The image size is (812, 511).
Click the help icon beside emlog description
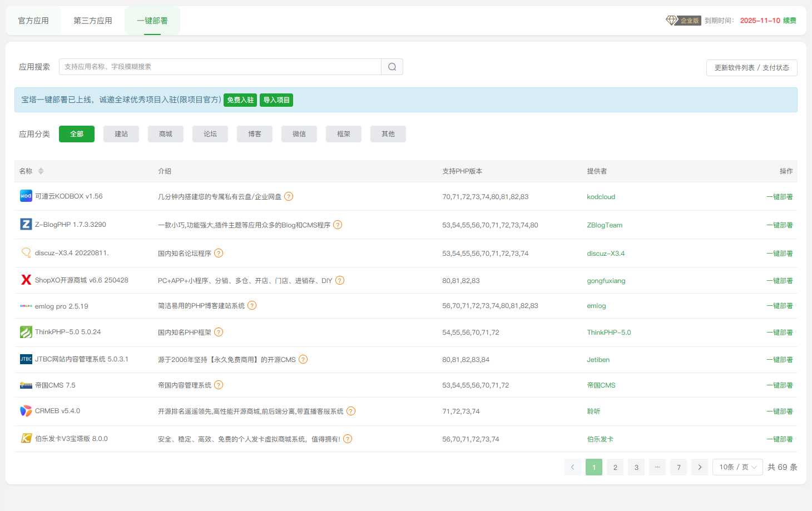[x=252, y=305]
